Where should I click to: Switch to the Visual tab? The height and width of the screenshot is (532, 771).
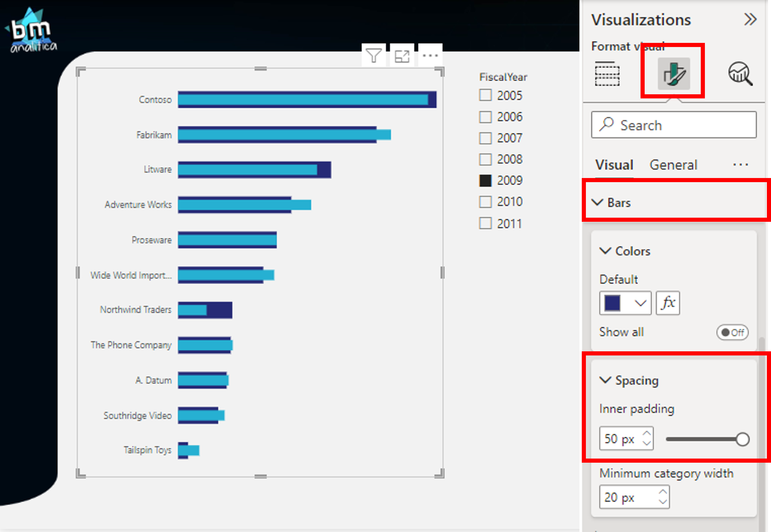click(x=614, y=165)
